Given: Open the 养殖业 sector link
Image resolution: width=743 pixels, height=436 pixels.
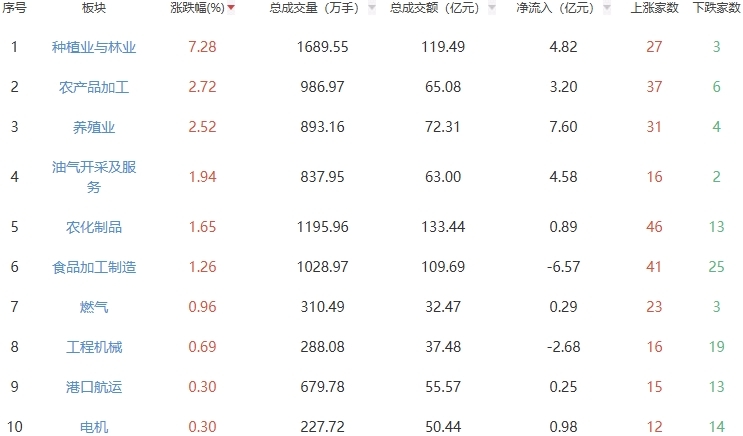Looking at the screenshot, I should click(x=94, y=127).
